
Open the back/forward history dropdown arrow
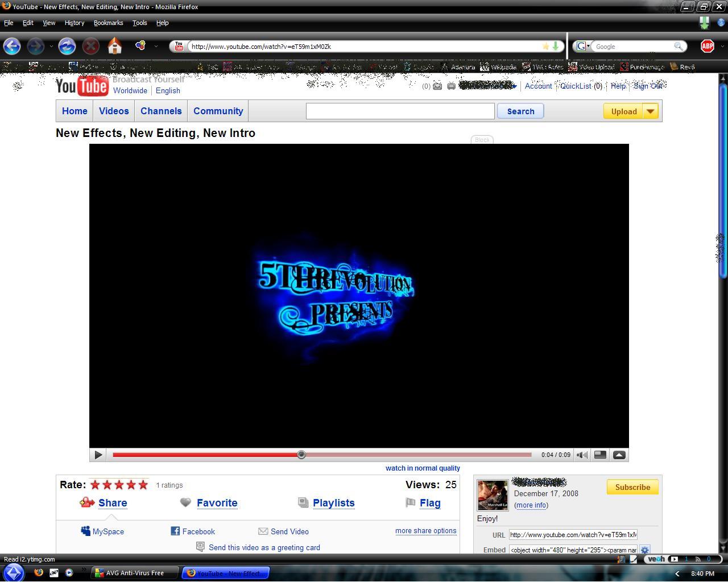(51, 47)
